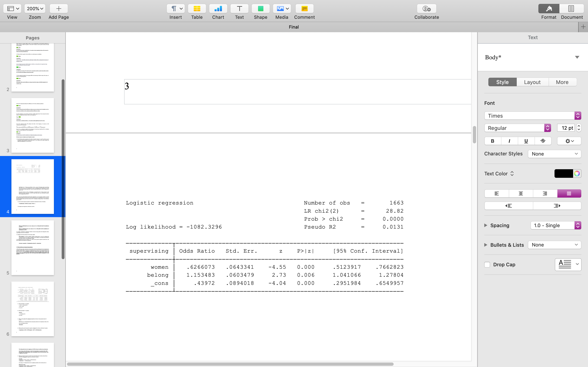Open the Zoom level dropdown
Screen dimensions: 588x367
(x=35, y=9)
